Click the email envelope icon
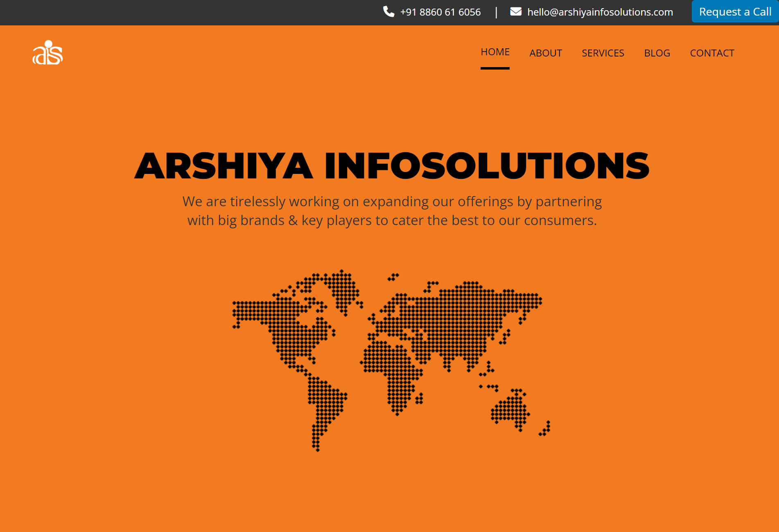This screenshot has width=779, height=532. [515, 11]
